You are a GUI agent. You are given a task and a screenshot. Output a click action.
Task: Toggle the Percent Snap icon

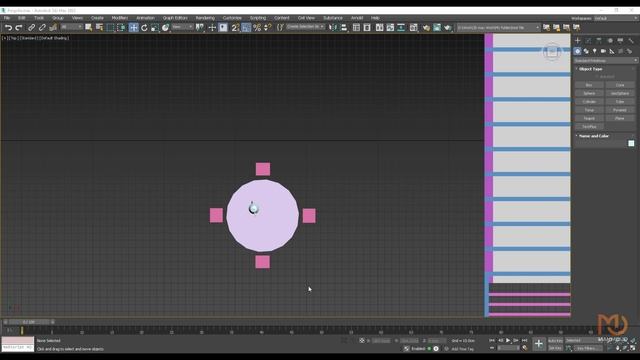coord(257,28)
